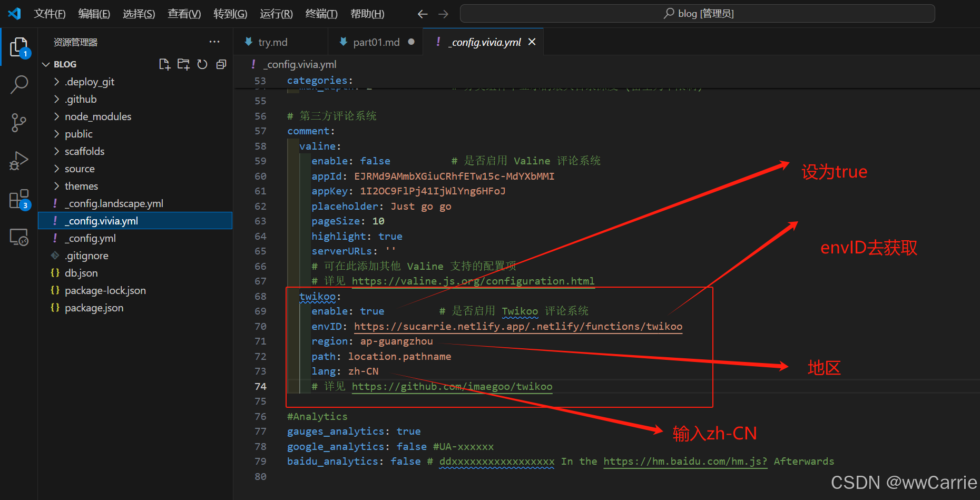The image size is (980, 500).
Task: Open the 选择(S) menu
Action: click(x=139, y=14)
